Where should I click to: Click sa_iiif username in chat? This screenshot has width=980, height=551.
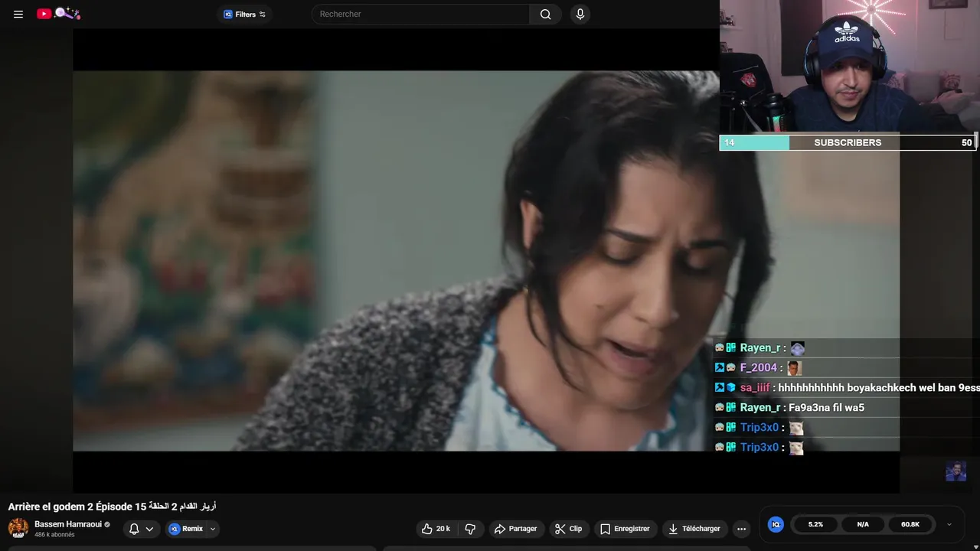pos(755,388)
